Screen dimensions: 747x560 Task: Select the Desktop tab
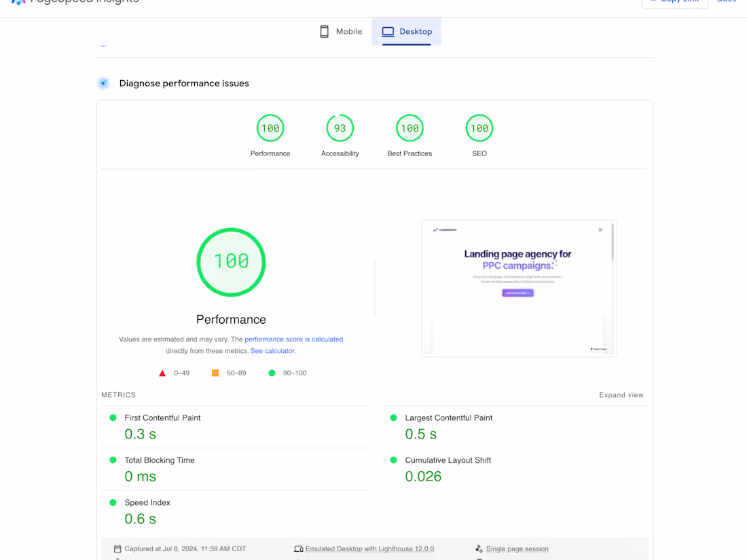[x=406, y=31]
